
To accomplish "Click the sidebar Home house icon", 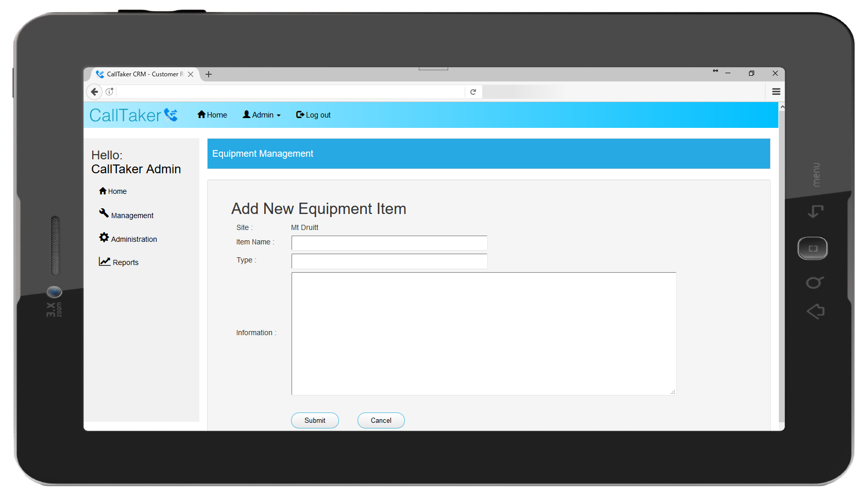I will [x=103, y=191].
